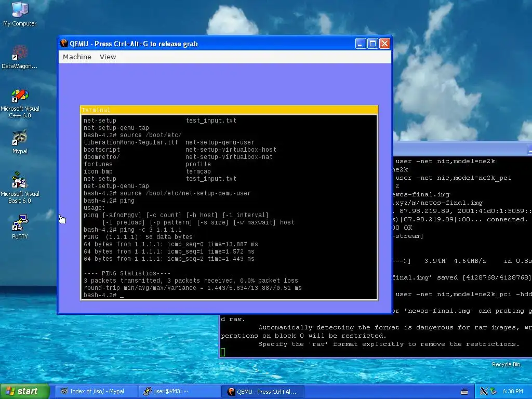The image size is (532, 399).
Task: Click 'net-setup-virtualbox-nat' file name
Action: (x=229, y=157)
